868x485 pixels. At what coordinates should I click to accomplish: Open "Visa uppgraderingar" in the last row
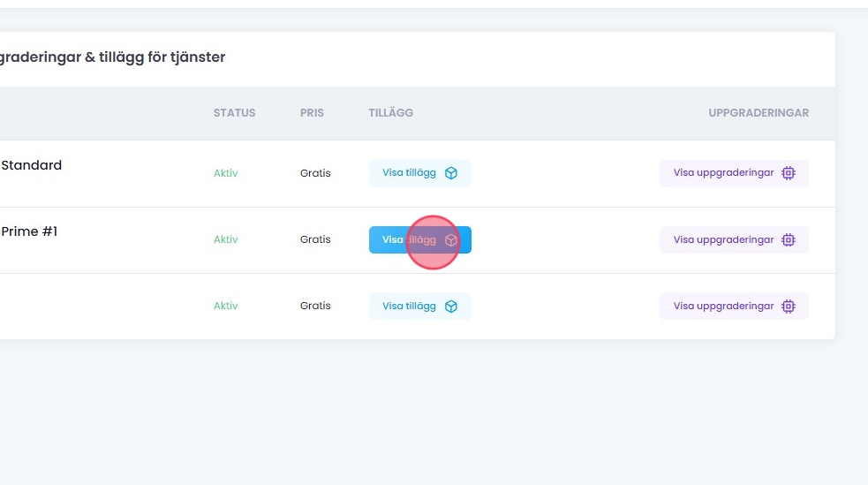724,307
